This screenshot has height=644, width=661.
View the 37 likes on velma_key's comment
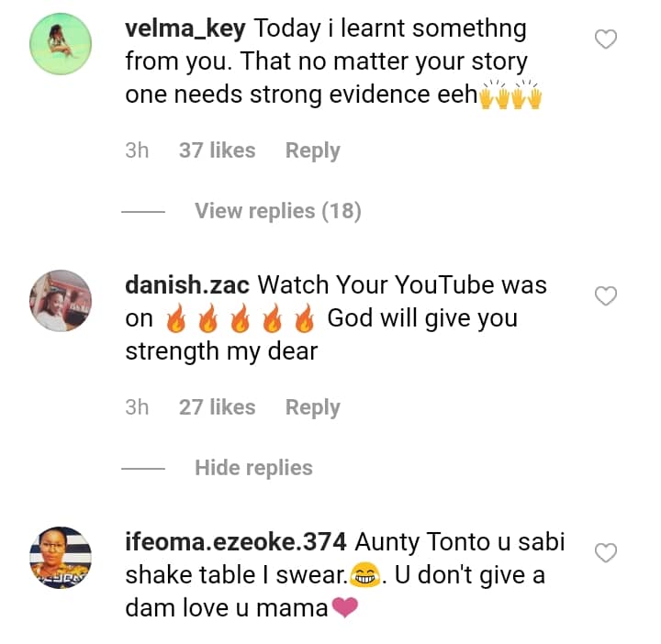(x=217, y=150)
